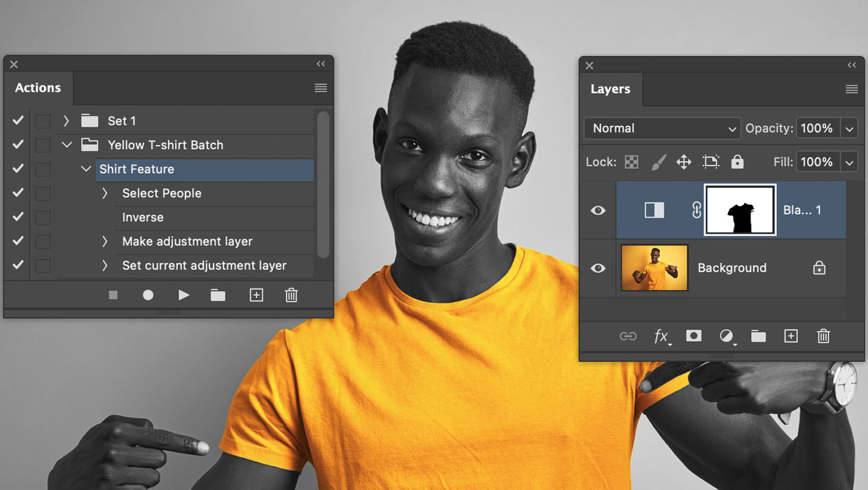This screenshot has width=868, height=490.
Task: Collapse Shirt Feature action
Action: [86, 169]
